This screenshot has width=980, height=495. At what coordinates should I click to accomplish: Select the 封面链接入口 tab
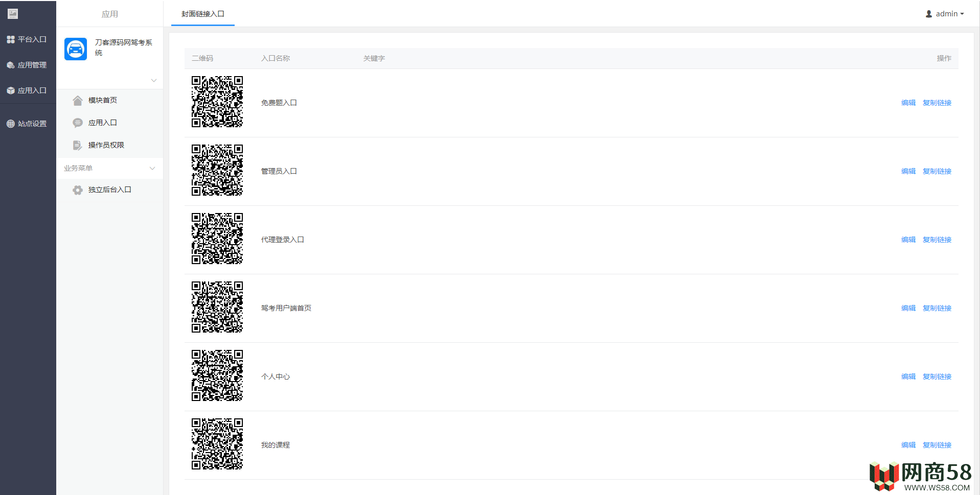203,14
